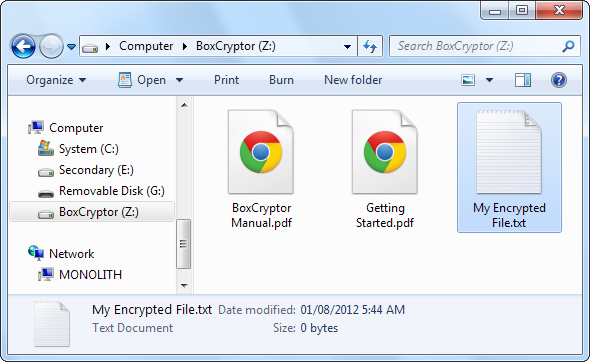Open the view options dropdown arrow
The width and height of the screenshot is (590, 362).
pyautogui.click(x=490, y=80)
